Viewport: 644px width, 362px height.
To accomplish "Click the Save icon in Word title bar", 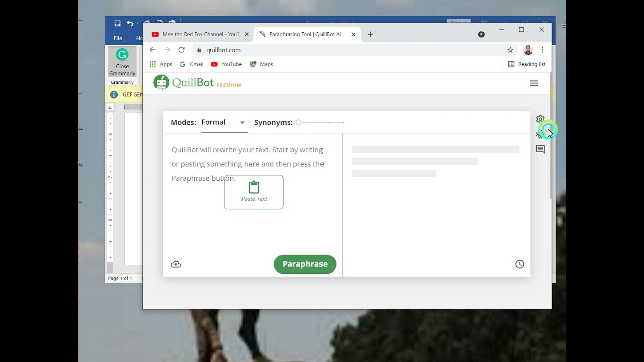I will tap(117, 23).
